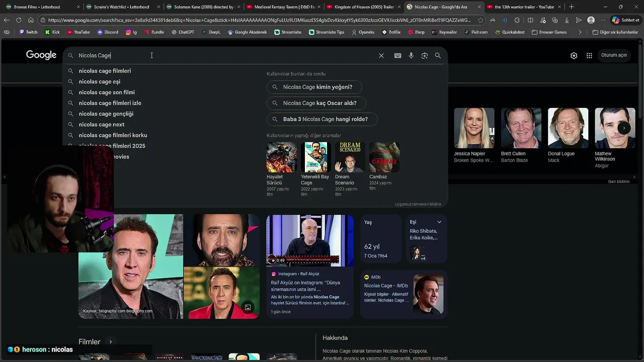Expand Filmler section arrow
644x362 pixels.
(110, 342)
